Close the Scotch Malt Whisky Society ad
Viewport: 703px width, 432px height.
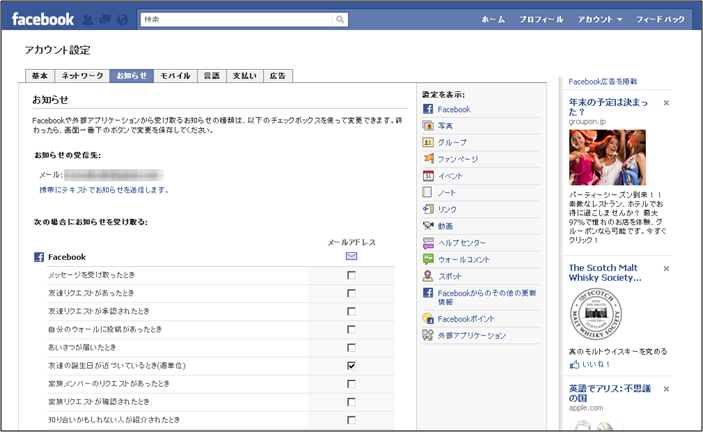click(x=666, y=268)
